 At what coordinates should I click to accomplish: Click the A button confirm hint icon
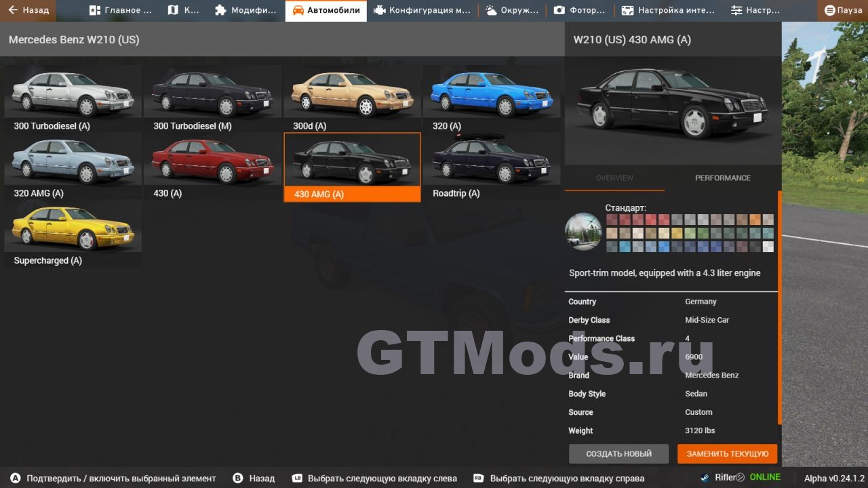pyautogui.click(x=16, y=478)
